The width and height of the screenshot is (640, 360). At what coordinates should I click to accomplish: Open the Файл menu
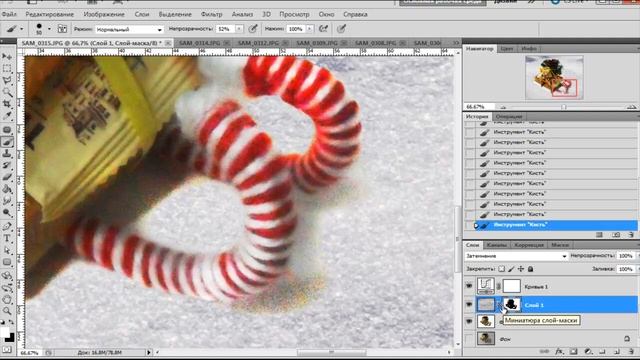(x=9, y=14)
